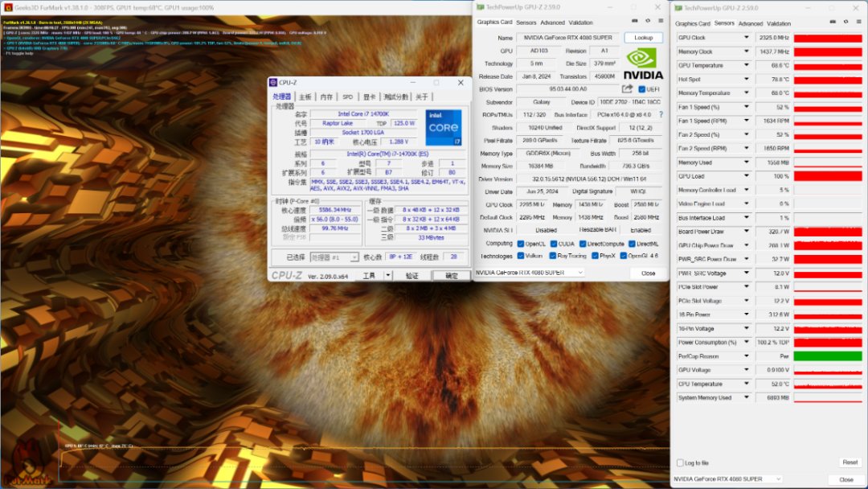Click the BIOS Version value field
868x489 pixels.
[x=567, y=88]
